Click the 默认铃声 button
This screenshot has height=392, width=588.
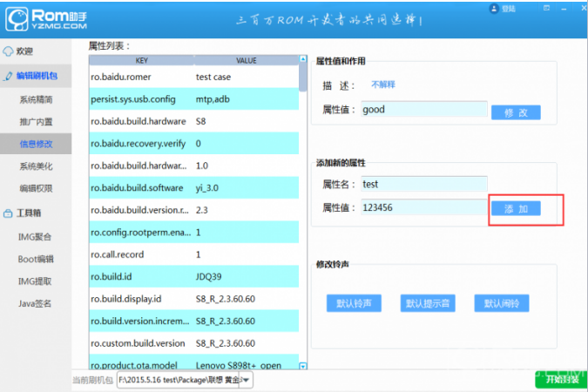(354, 303)
